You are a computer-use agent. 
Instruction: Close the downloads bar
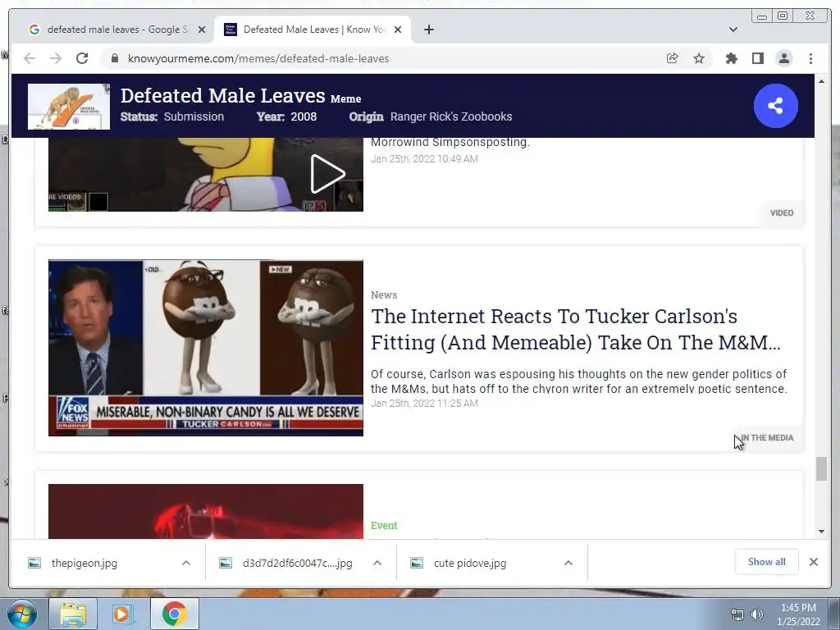[x=814, y=562]
